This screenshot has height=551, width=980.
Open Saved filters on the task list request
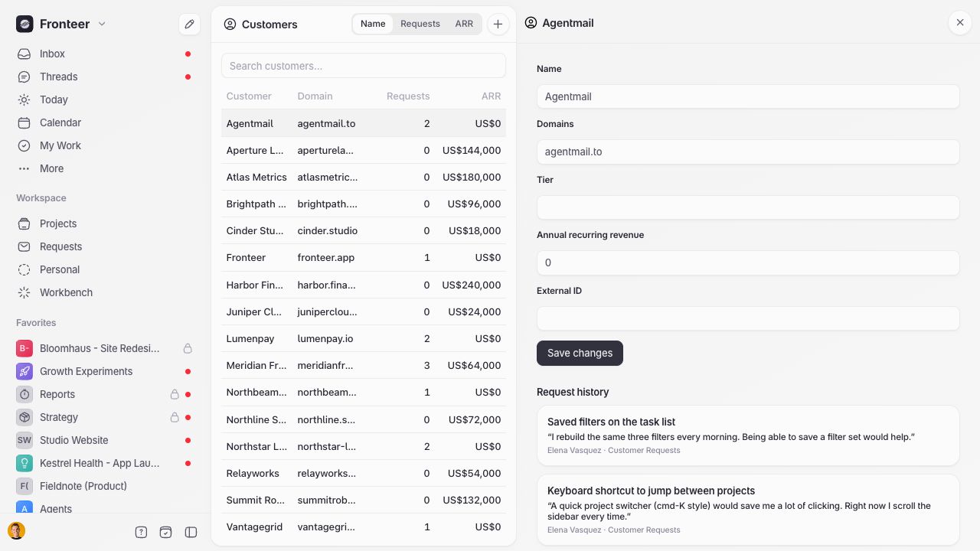pyautogui.click(x=748, y=435)
